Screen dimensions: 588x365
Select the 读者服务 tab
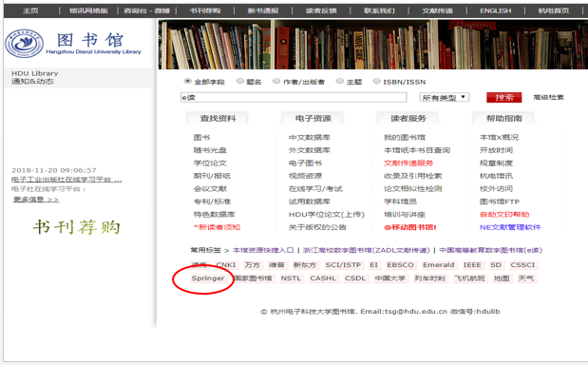click(x=408, y=118)
